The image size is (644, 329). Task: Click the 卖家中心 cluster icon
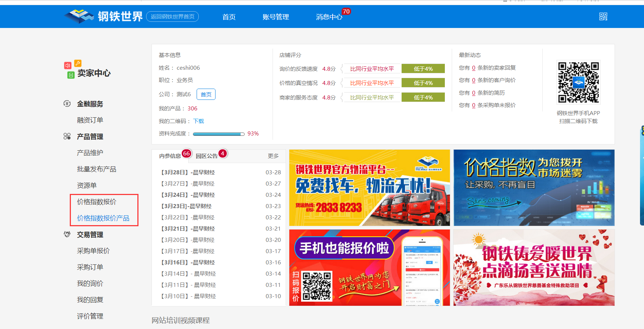[72, 69]
